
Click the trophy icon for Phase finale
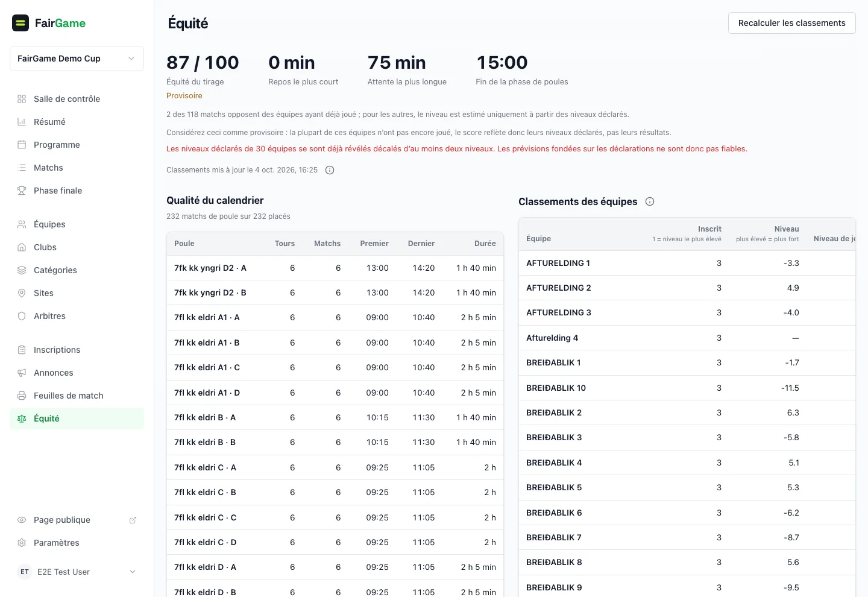point(22,191)
